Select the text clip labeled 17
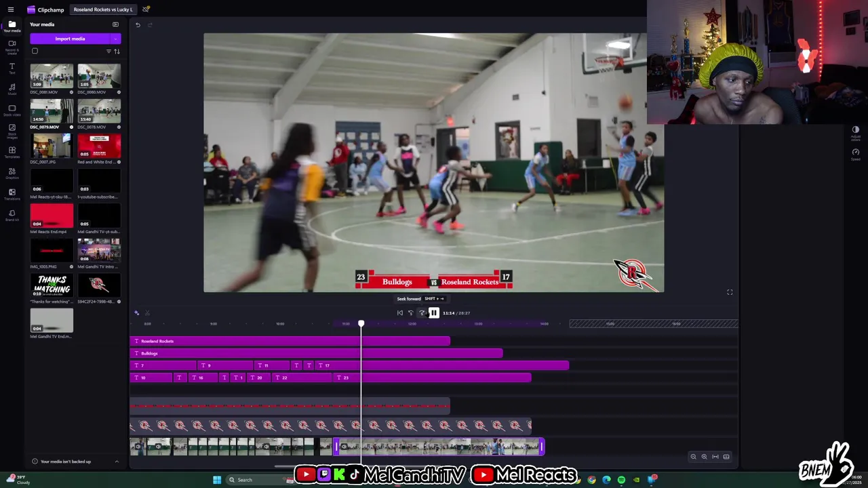The width and height of the screenshot is (868, 488). (443, 365)
